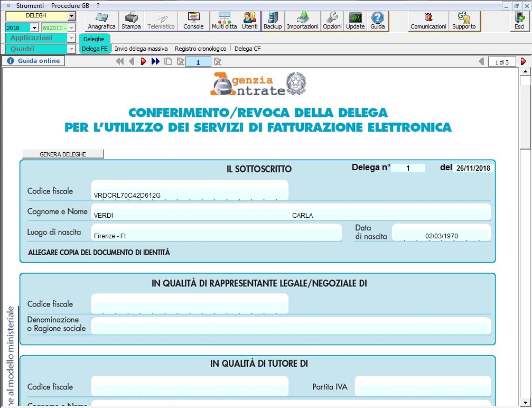Click the duplicate record pages icon
This screenshot has height=408, width=532.
[x=168, y=61]
